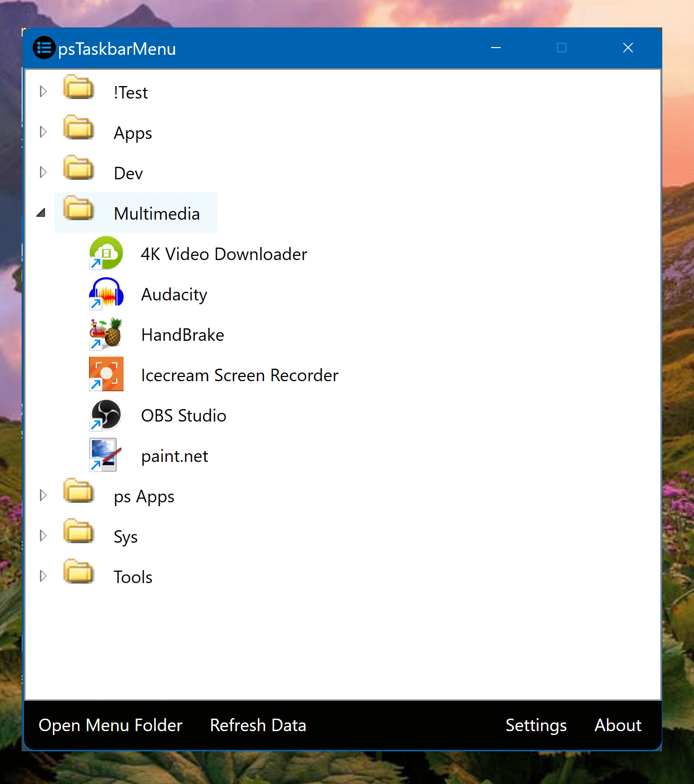Expand the Tools folder arrow
This screenshot has width=694, height=784.
[x=43, y=576]
